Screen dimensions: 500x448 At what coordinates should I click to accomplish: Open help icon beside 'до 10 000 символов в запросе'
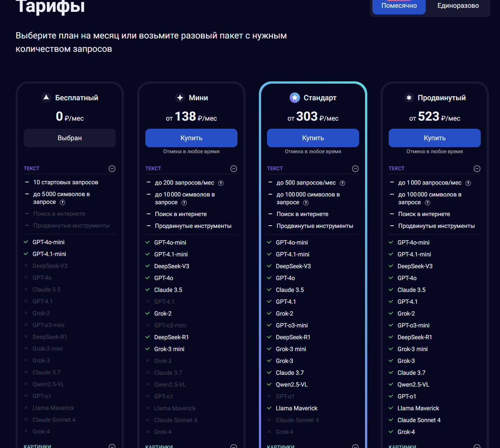(x=184, y=203)
